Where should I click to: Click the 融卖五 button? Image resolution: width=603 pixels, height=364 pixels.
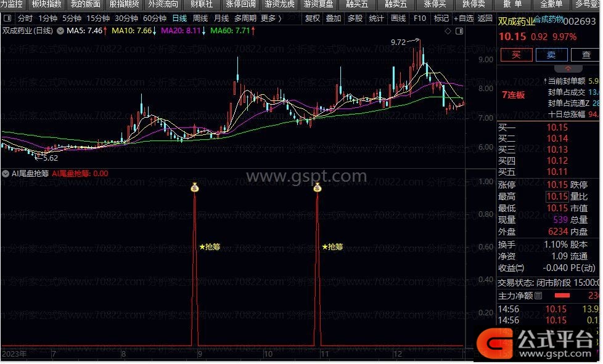[396, 4]
